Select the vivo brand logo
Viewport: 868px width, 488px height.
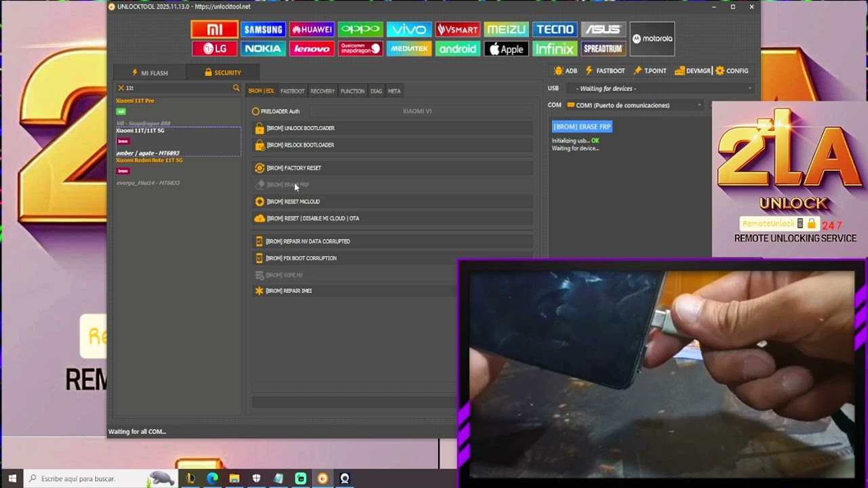coord(409,29)
